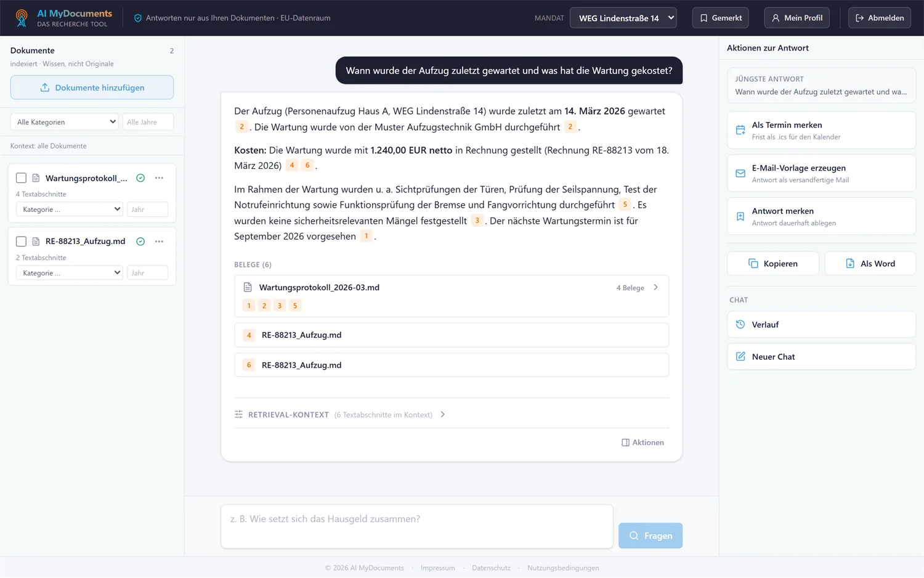Tick the RE-88213_Aufzug.md document checkbox

click(21, 242)
